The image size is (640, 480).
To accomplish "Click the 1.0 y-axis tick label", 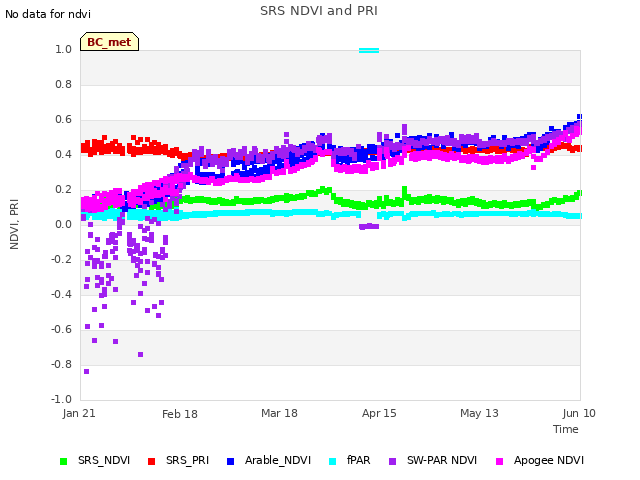I will click(x=63, y=49).
